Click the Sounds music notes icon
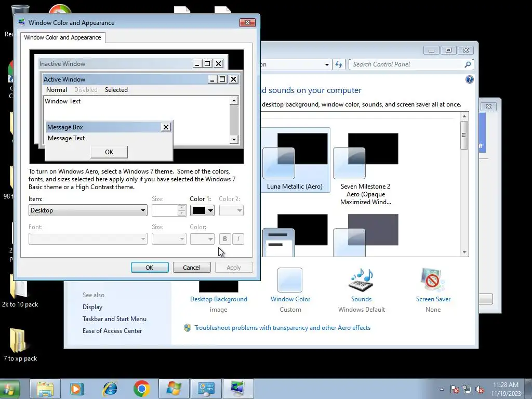The image size is (532, 399). [x=361, y=280]
